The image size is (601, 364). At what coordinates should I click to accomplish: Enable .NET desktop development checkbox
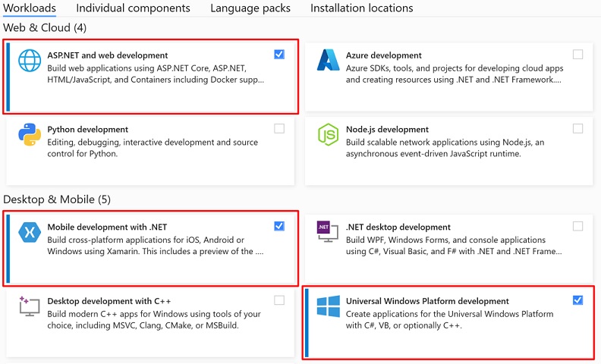click(578, 226)
